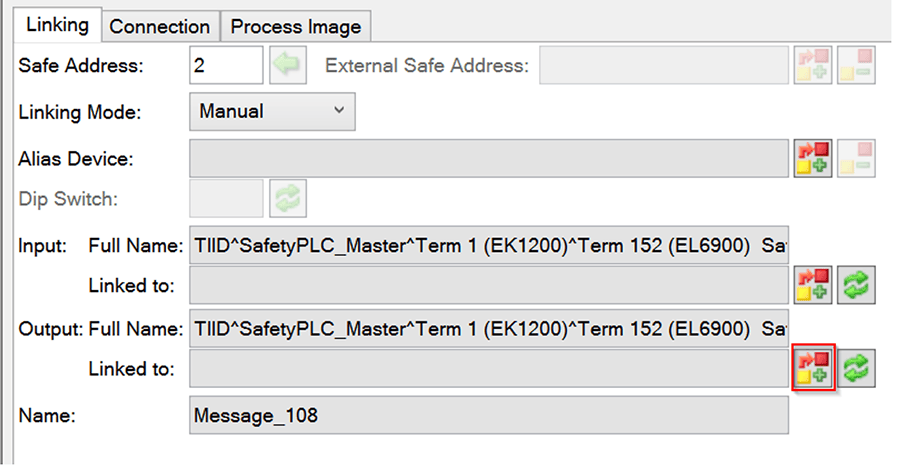Viewport: 900px width, 466px height.
Task: Click the Output Full Name field
Action: [489, 328]
